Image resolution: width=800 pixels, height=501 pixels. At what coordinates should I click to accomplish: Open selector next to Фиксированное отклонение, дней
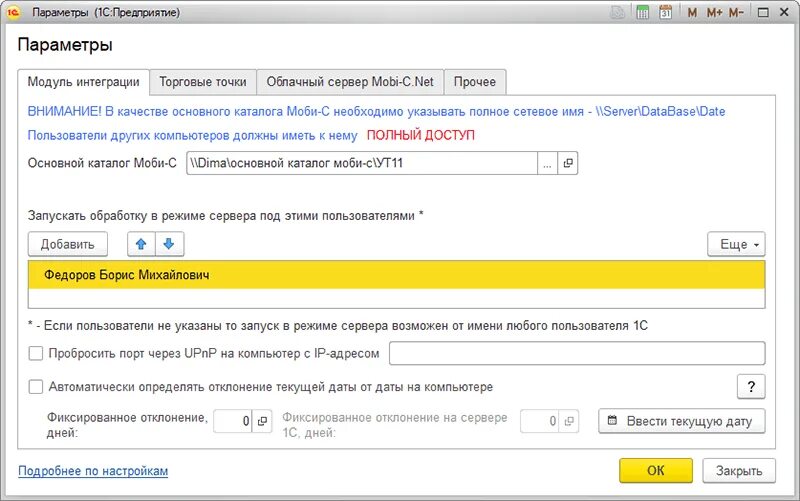click(x=262, y=421)
